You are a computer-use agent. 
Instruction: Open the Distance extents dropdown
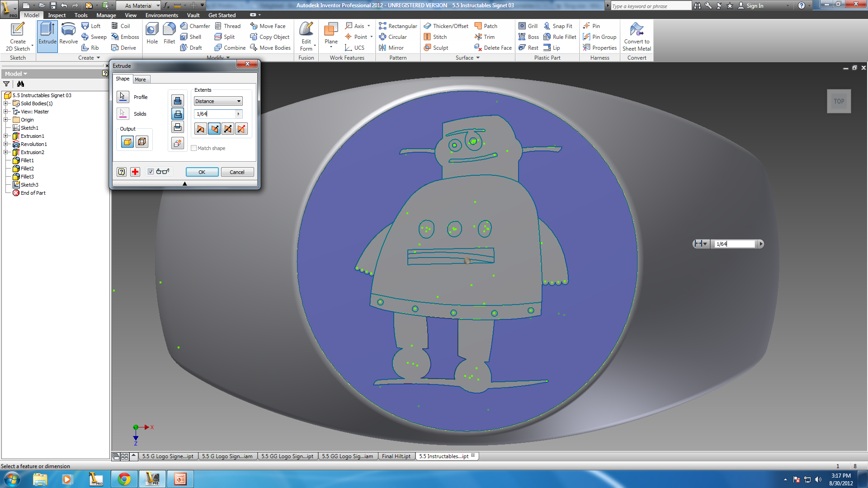pyautogui.click(x=218, y=101)
